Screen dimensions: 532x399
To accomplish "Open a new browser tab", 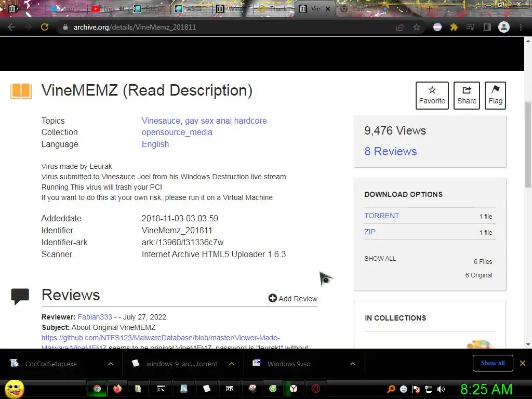I will point(429,9).
